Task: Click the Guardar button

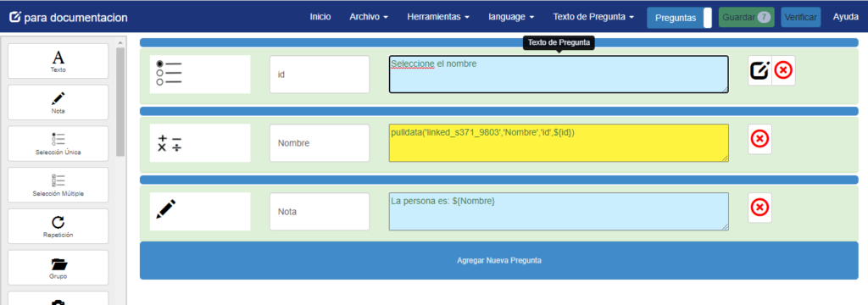Action: [x=746, y=18]
